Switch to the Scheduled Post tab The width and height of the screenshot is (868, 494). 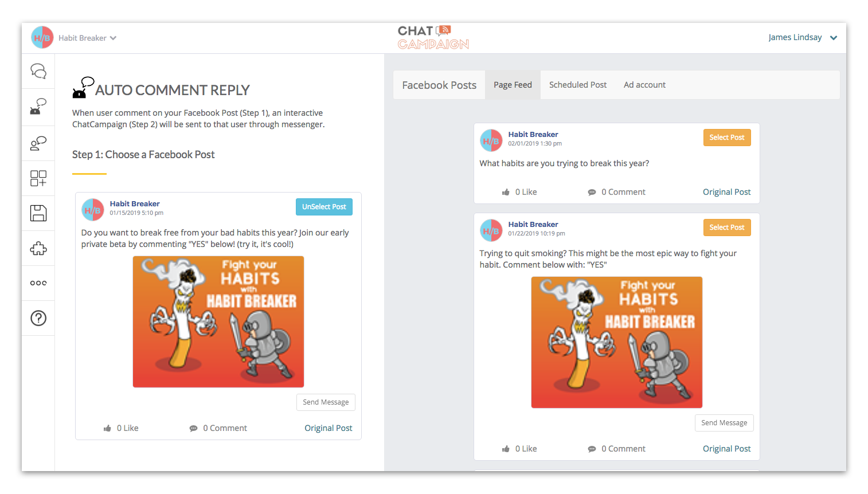578,85
